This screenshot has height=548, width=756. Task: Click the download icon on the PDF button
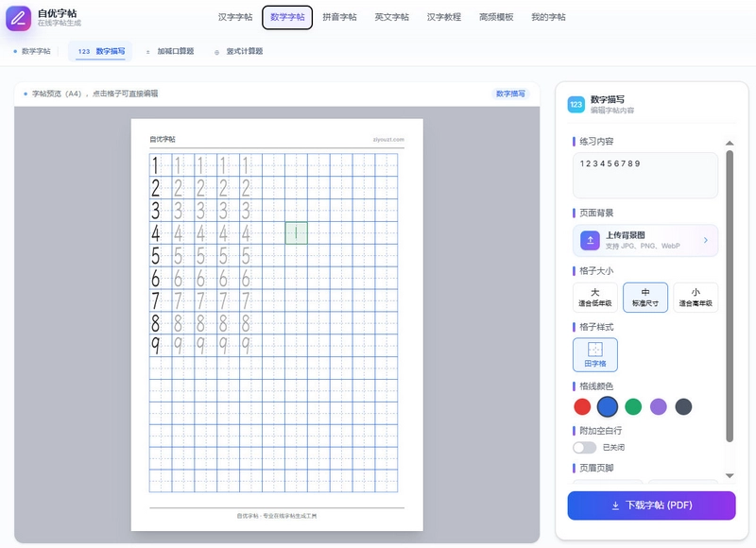tap(615, 505)
